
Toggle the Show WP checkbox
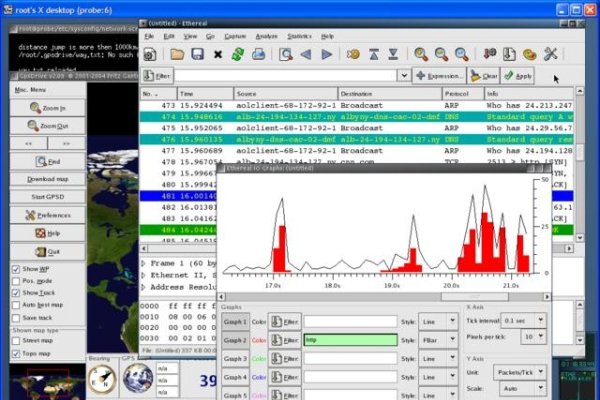coord(15,269)
